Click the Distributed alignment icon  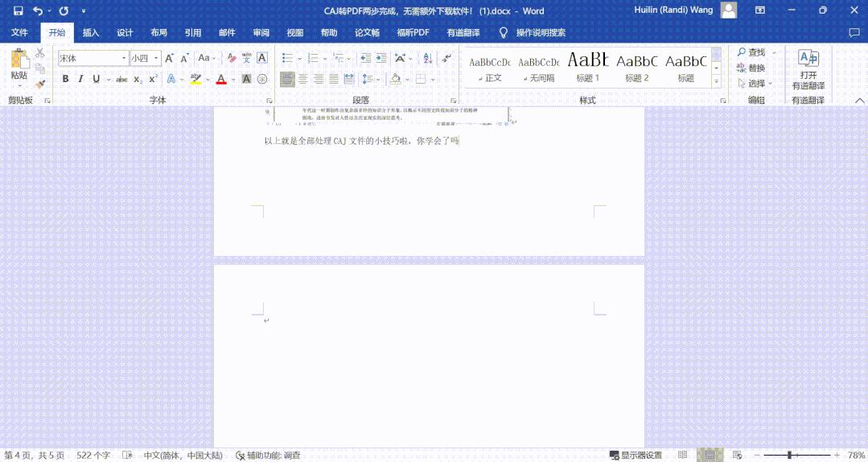pos(349,79)
